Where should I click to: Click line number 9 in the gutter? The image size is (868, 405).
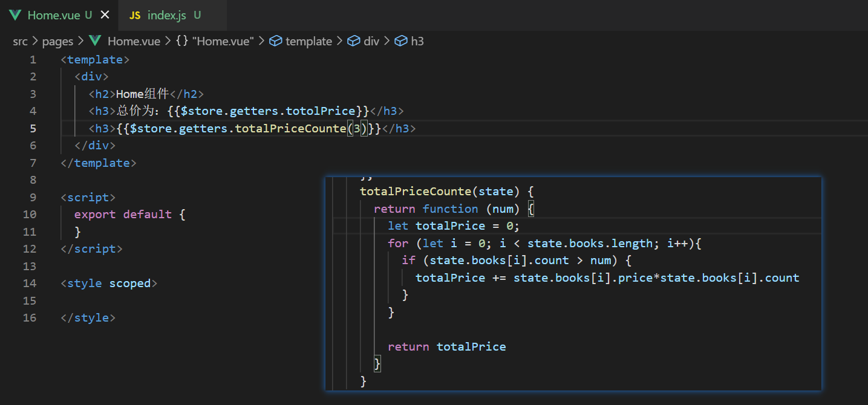point(33,197)
